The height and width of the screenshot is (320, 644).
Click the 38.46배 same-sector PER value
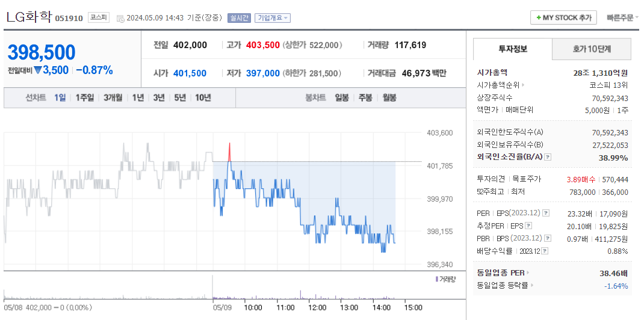614,273
